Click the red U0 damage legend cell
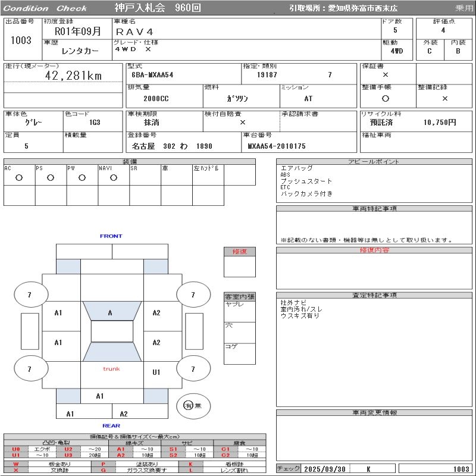Screen dimensions: 476x476 (16, 449)
